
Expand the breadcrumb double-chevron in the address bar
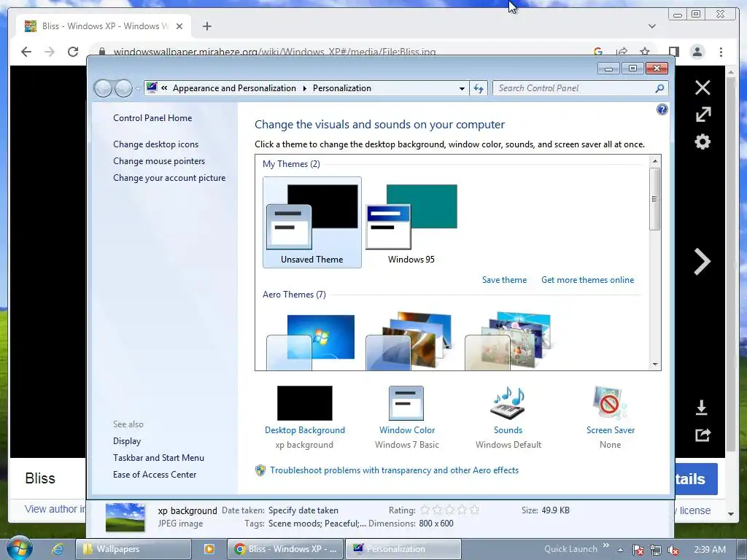164,88
